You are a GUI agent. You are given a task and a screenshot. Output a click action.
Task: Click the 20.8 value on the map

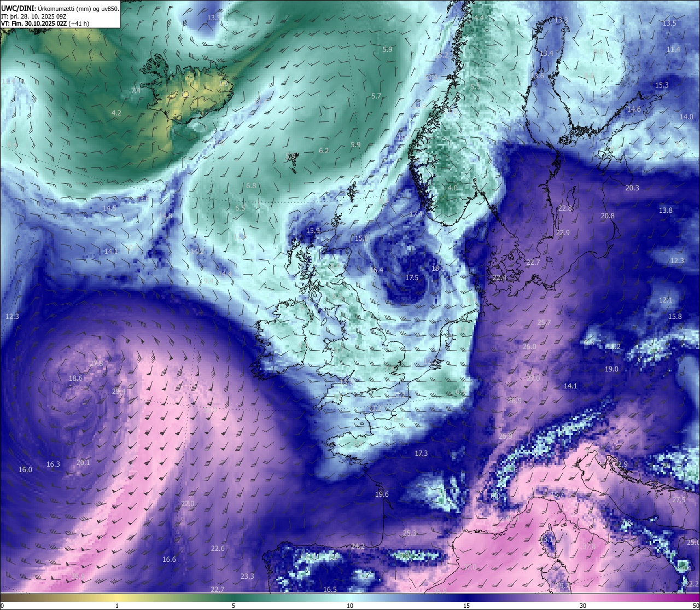click(x=608, y=216)
